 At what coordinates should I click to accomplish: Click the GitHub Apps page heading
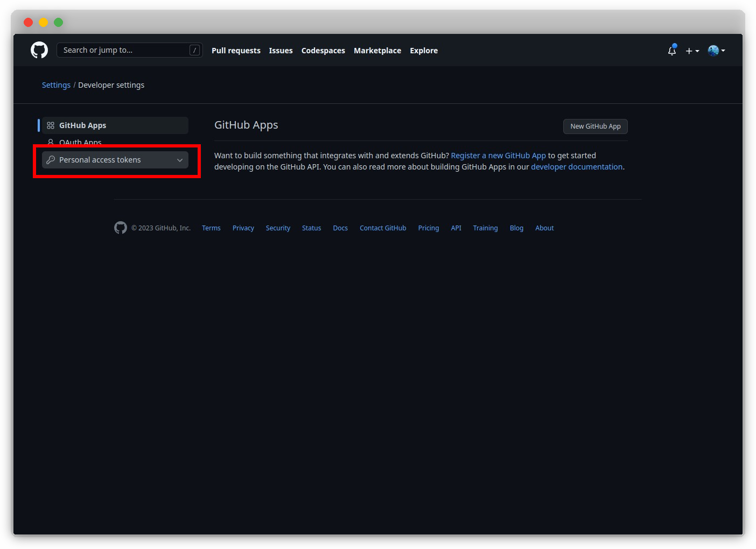tap(246, 125)
